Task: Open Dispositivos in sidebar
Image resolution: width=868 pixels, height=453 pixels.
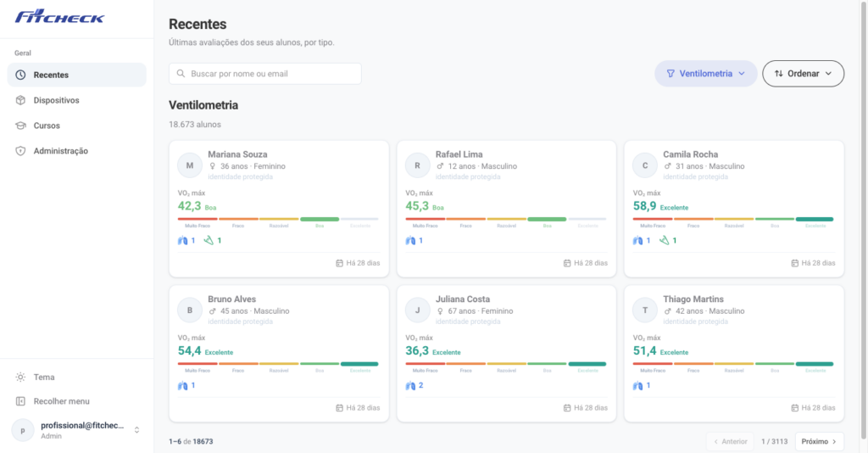Action: 77,100
